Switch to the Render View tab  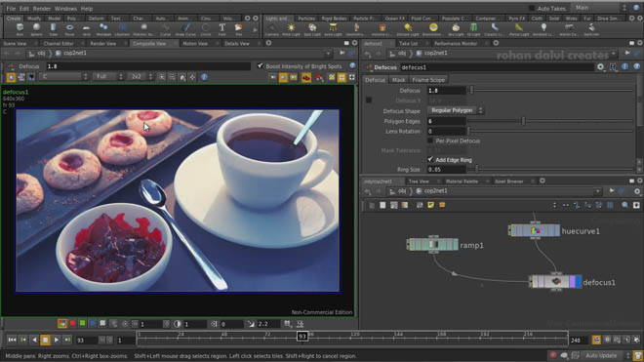point(102,43)
